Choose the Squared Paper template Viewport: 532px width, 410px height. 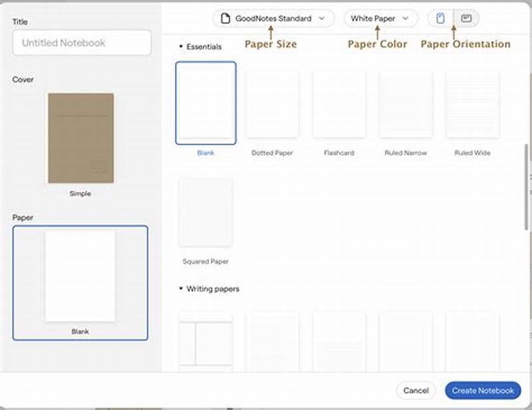(205, 213)
